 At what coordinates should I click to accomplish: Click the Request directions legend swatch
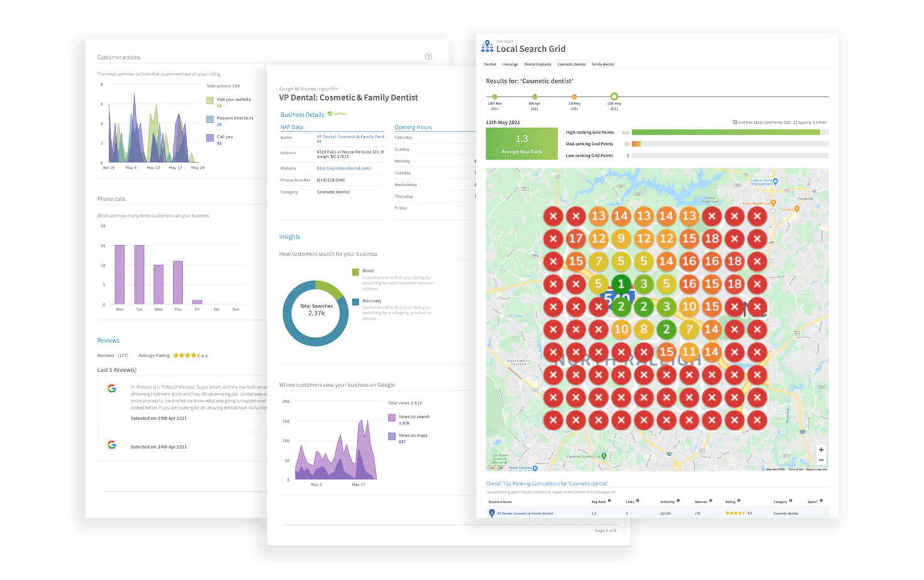[210, 119]
